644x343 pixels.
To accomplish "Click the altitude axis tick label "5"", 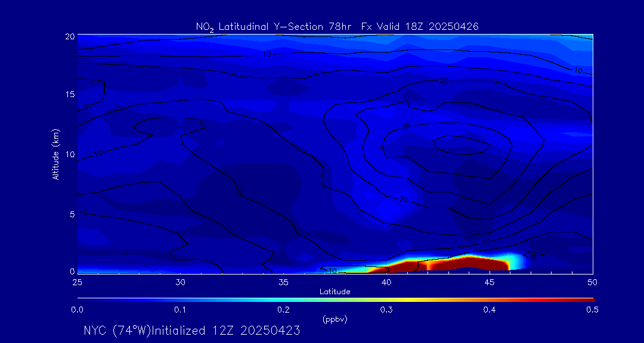I will click(x=72, y=214).
